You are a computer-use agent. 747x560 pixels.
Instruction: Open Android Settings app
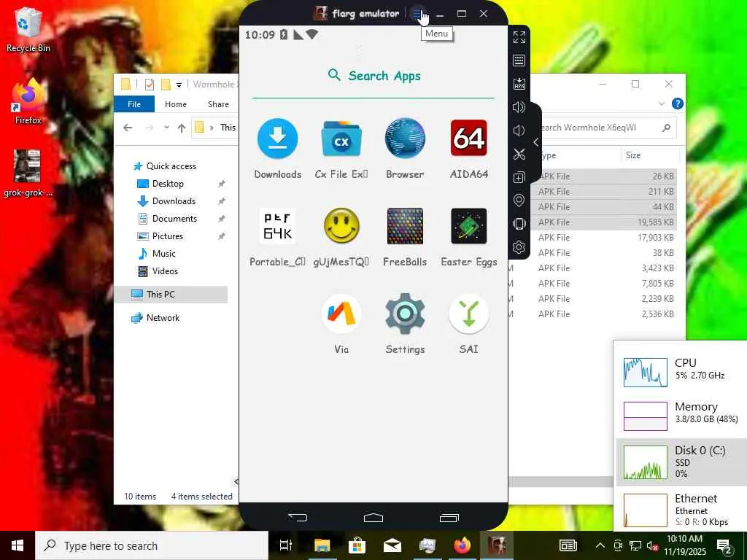405,314
